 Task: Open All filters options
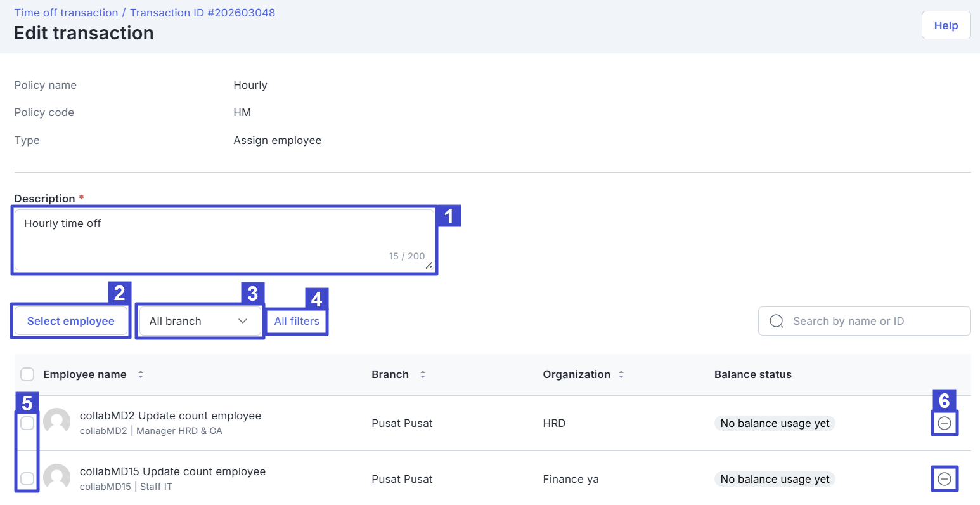297,321
